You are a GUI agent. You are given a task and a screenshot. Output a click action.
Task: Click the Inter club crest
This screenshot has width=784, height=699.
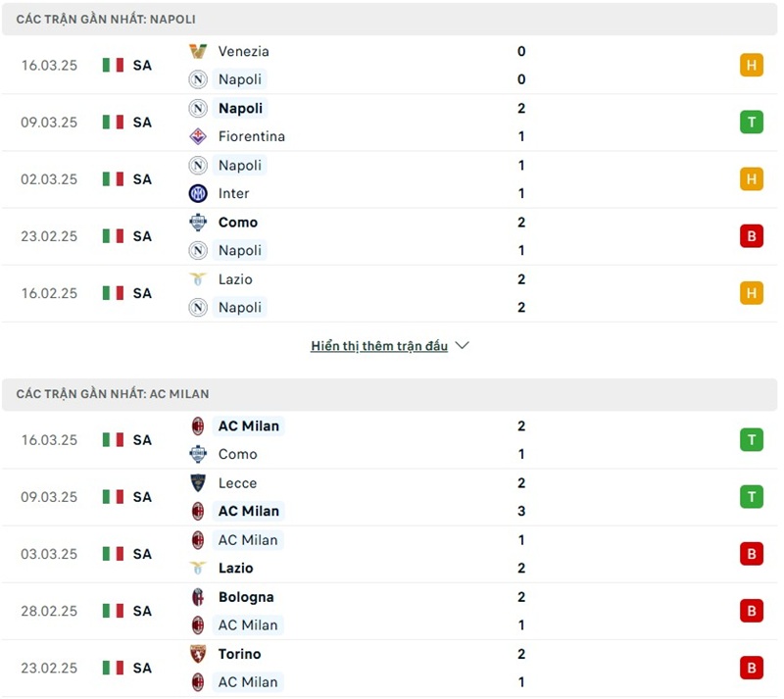(x=198, y=193)
